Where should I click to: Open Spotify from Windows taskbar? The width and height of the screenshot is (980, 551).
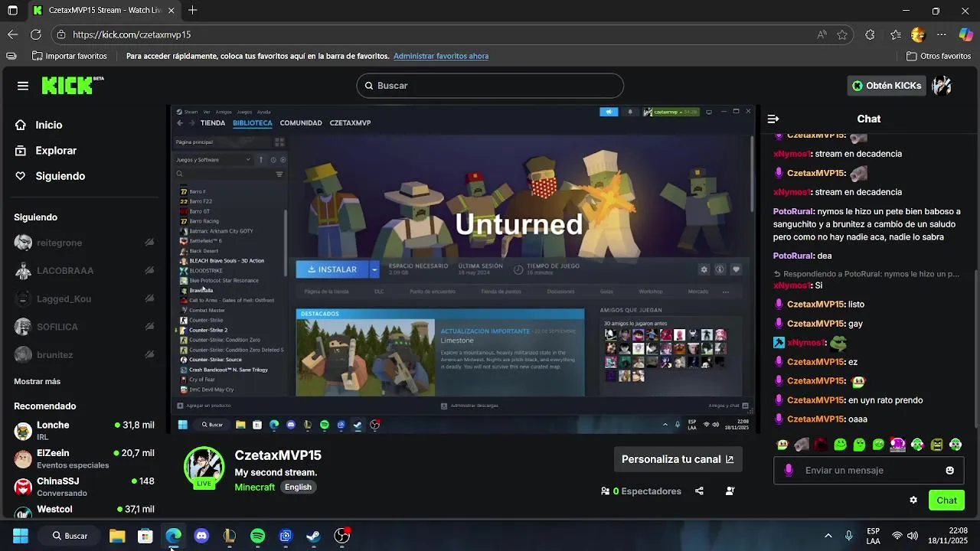tap(258, 536)
